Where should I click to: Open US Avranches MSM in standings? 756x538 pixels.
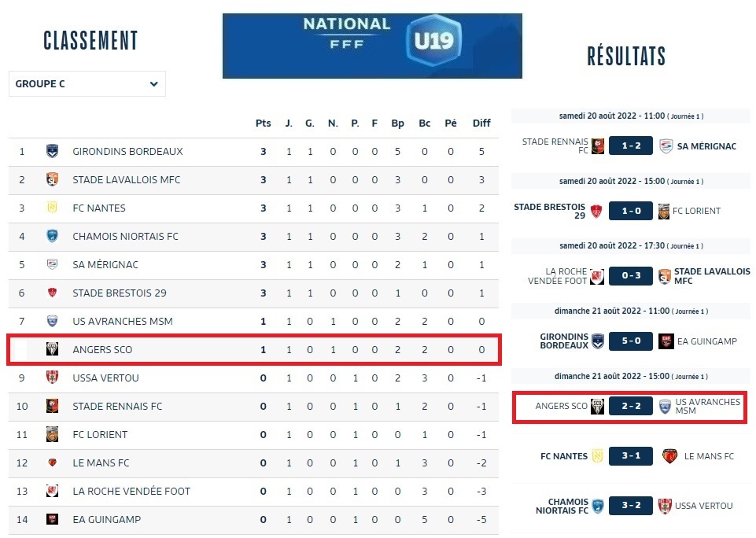pos(122,321)
